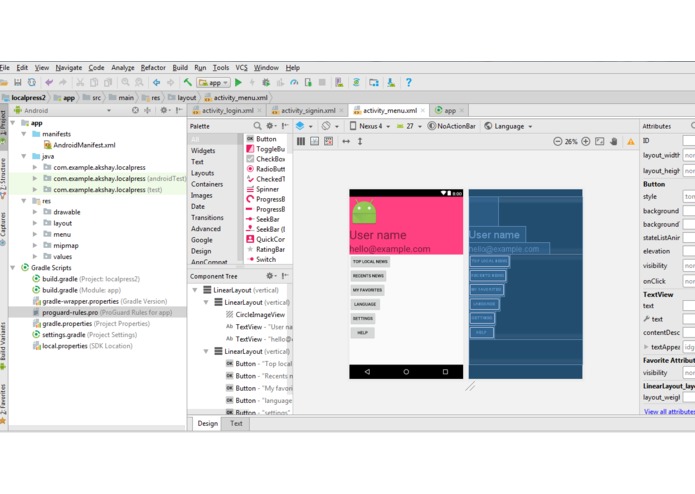695x494 pixels.
Task: Navigate back with the blue left arrow
Action: coord(156,82)
